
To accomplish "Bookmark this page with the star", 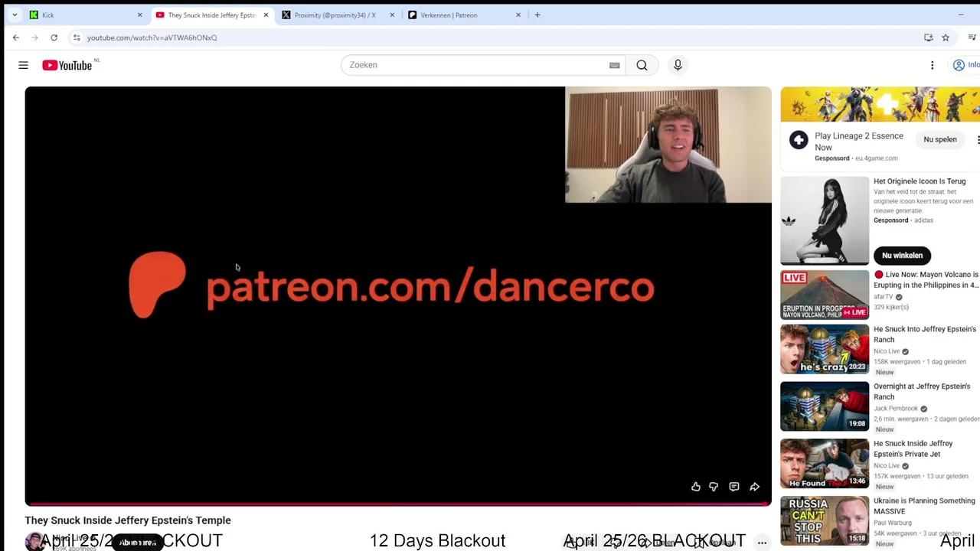I will pos(946,37).
